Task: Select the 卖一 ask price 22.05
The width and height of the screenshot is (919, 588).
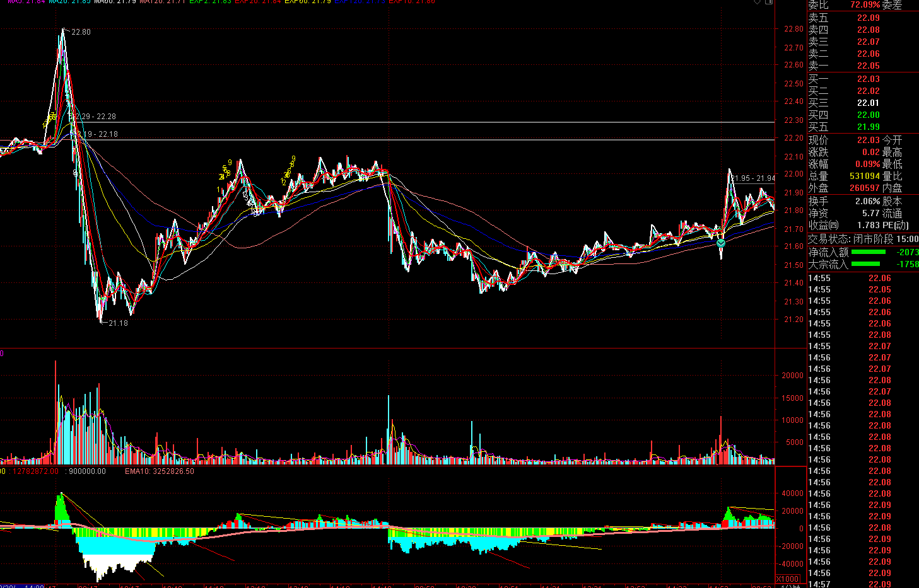Action: click(x=868, y=66)
